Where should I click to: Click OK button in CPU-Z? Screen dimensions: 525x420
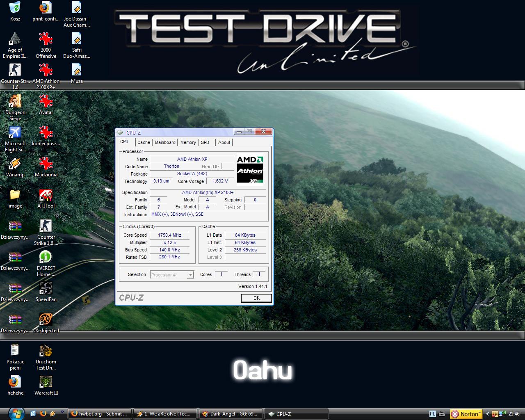pos(256,298)
